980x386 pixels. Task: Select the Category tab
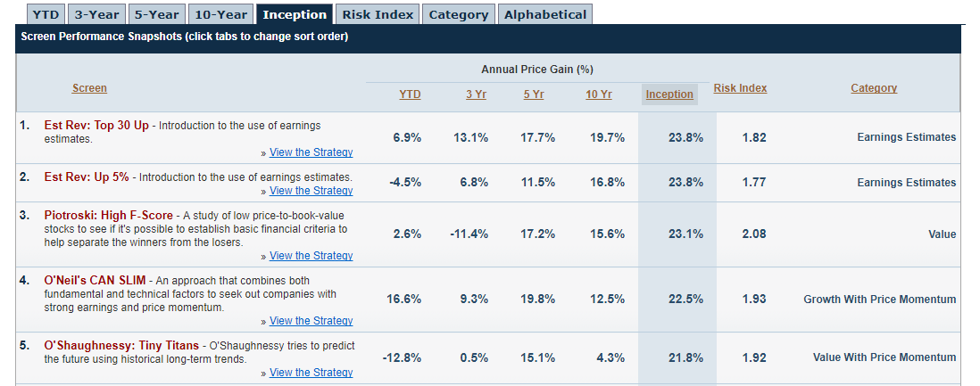point(459,14)
